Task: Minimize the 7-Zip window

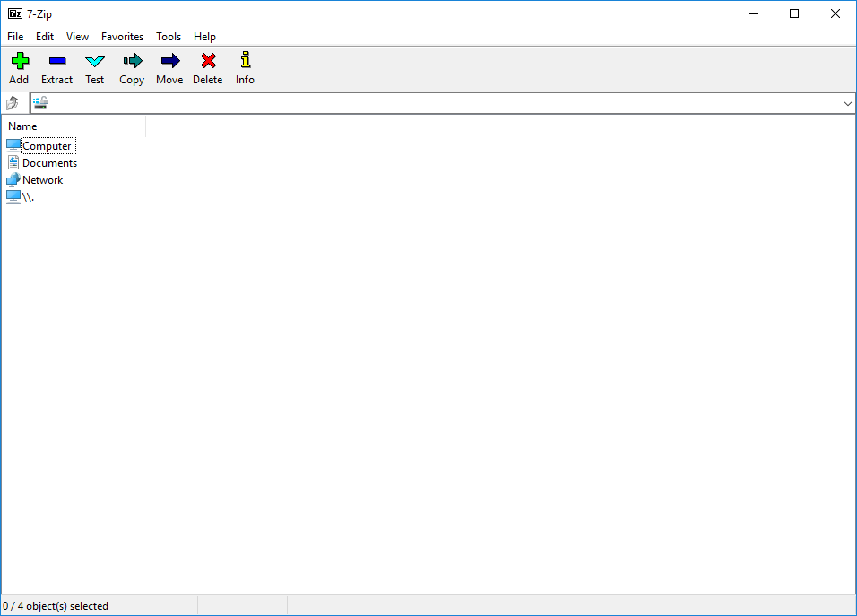Action: pyautogui.click(x=754, y=13)
